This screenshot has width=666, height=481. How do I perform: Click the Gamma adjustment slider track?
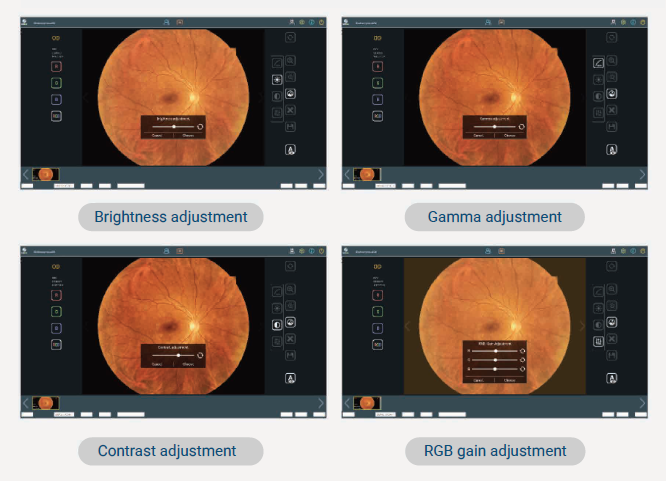click(x=495, y=127)
